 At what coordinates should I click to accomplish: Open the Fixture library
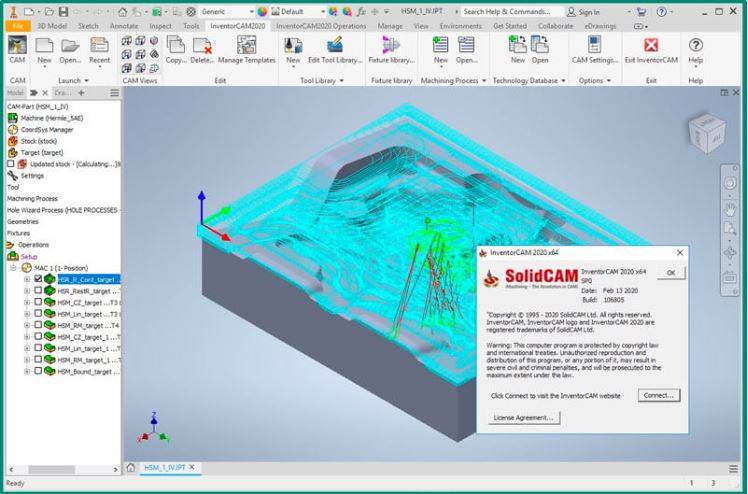tap(391, 50)
